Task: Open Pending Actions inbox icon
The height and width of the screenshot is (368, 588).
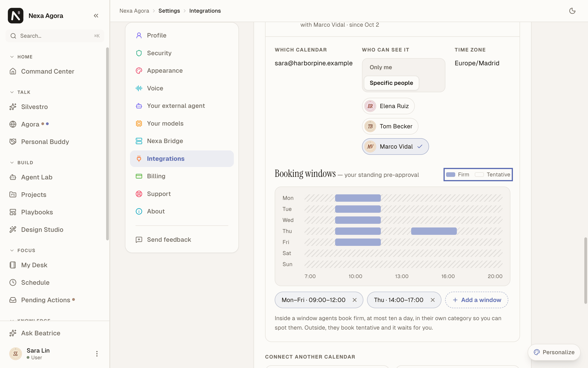Action: (x=13, y=300)
